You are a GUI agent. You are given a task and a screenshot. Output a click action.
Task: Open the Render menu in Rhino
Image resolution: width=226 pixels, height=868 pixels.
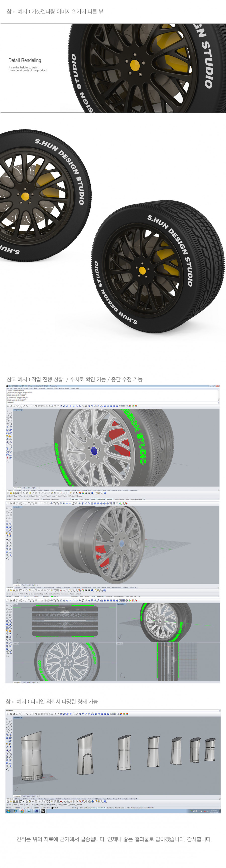(67, 388)
